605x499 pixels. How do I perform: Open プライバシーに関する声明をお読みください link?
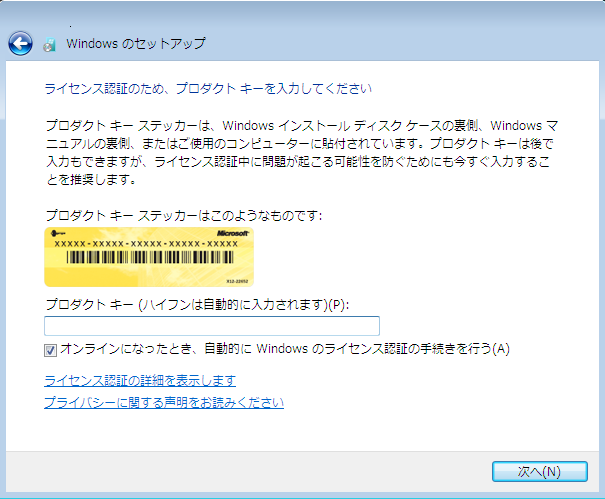164,403
